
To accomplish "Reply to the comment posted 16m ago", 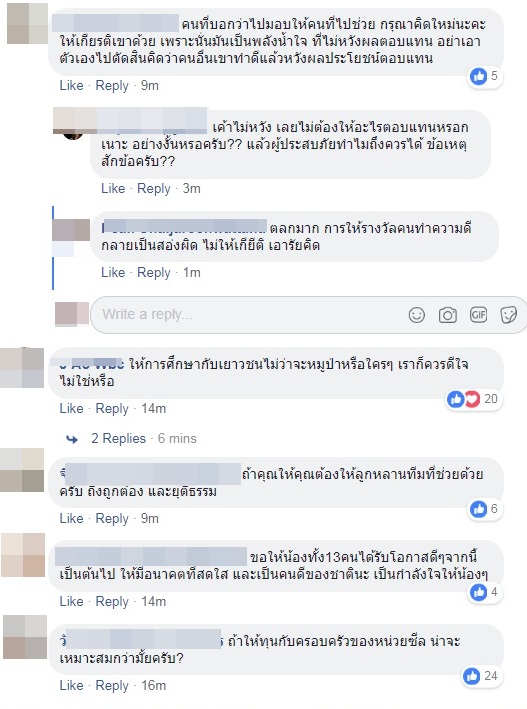I will point(112,685).
